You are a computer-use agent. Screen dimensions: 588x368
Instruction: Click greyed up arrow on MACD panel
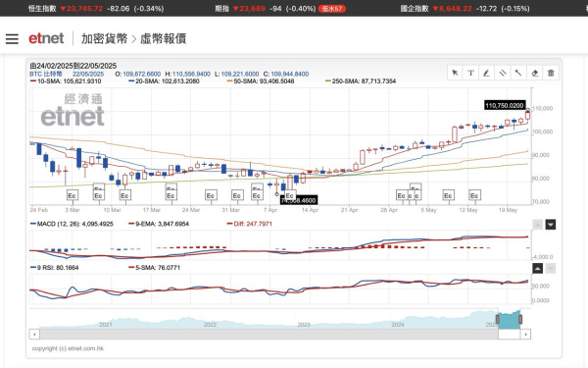click(x=537, y=225)
